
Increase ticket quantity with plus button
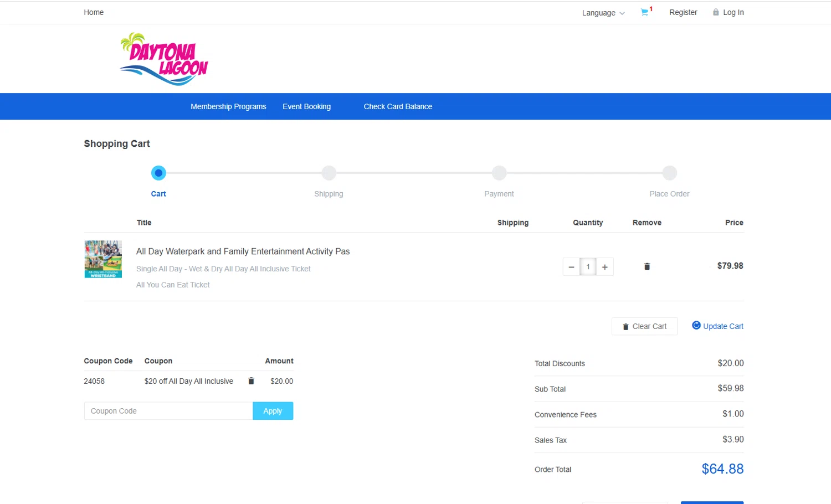pyautogui.click(x=605, y=267)
